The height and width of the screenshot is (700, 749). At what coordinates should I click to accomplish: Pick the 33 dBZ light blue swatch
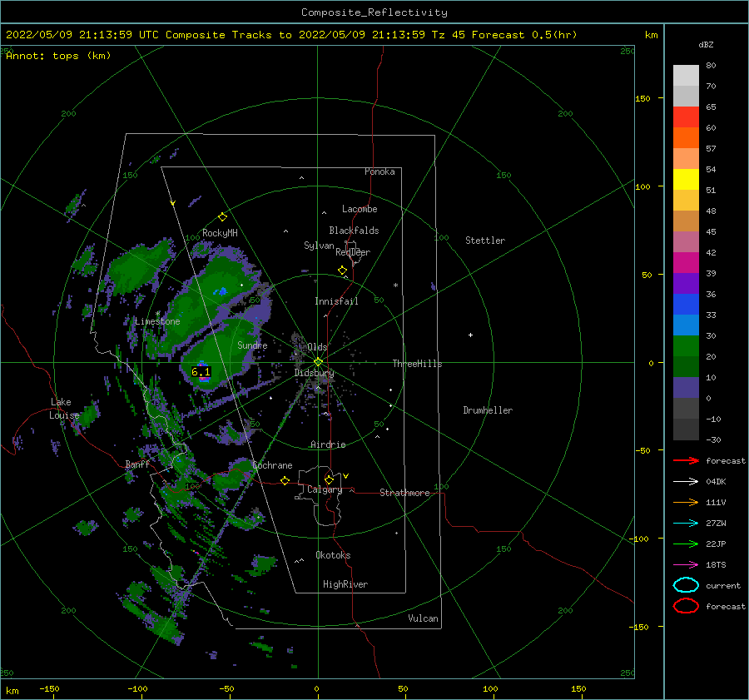686,325
